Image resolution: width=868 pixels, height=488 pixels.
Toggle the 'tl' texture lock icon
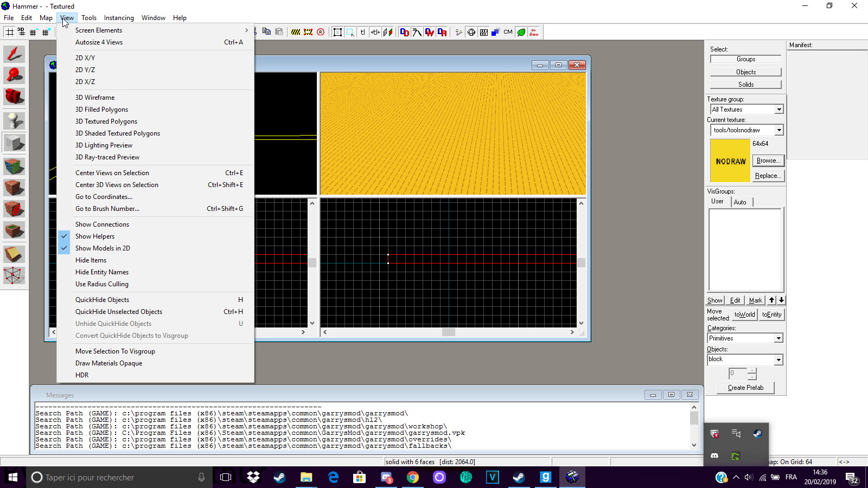[x=362, y=32]
